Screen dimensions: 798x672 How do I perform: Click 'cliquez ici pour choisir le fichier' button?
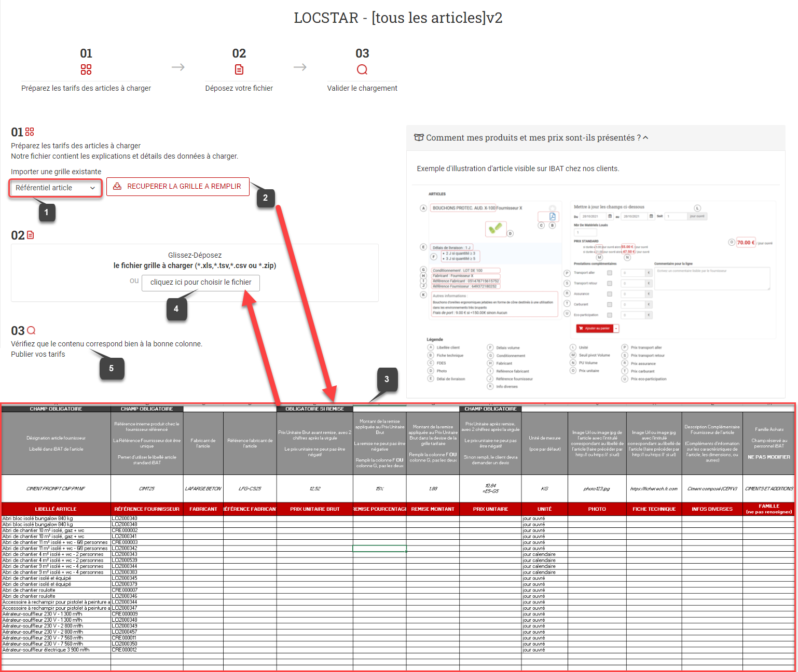pyautogui.click(x=201, y=283)
